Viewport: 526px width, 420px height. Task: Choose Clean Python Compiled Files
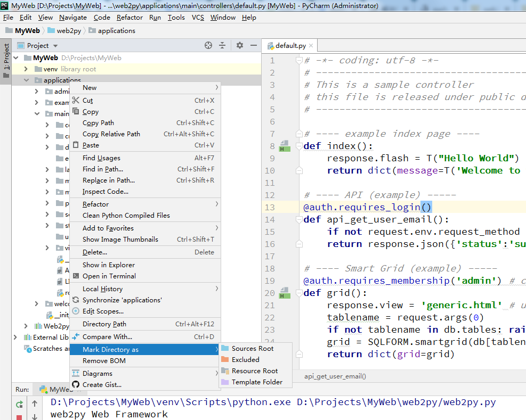(x=145, y=215)
